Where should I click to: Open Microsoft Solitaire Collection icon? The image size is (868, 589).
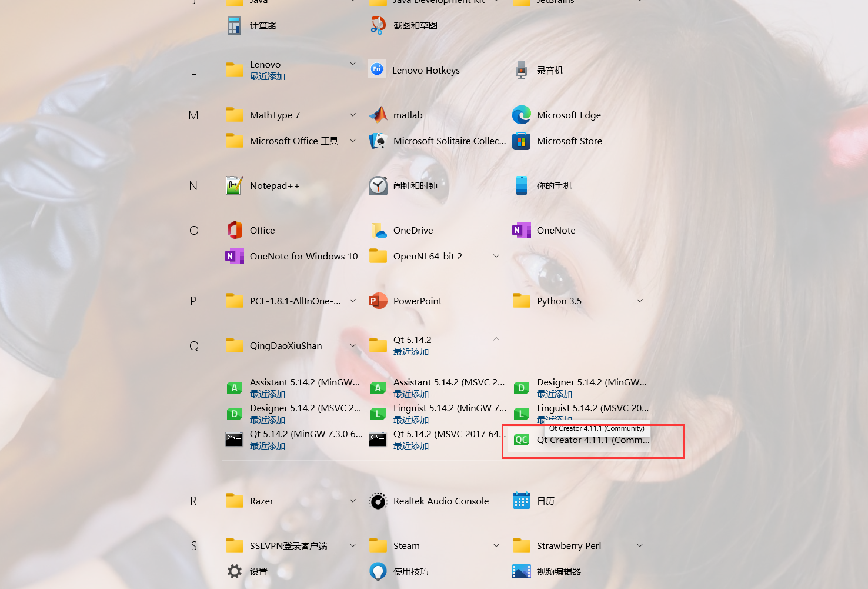click(378, 141)
